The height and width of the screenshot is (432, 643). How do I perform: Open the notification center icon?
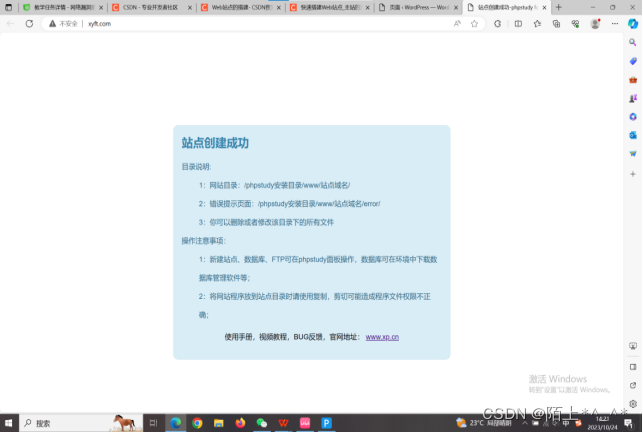pos(629,423)
